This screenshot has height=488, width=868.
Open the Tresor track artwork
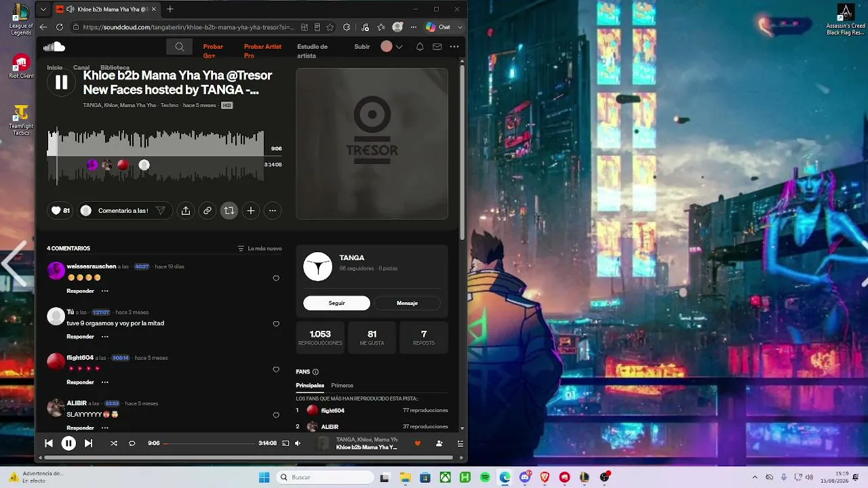click(372, 144)
